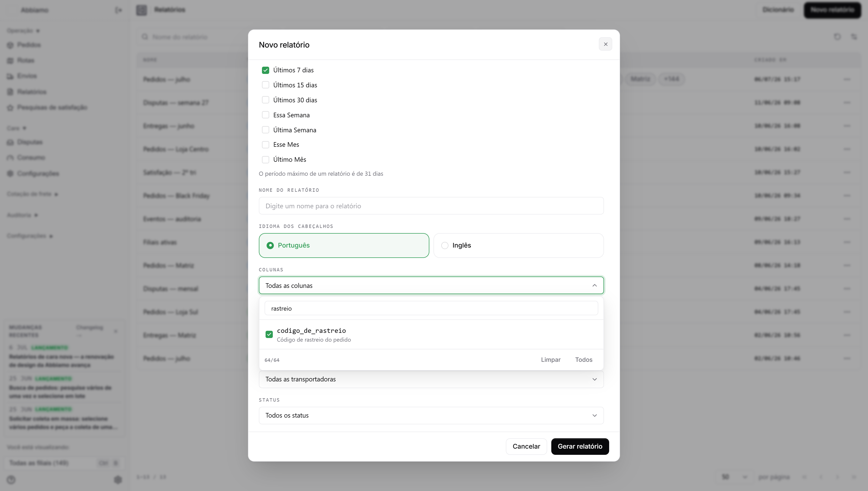Image resolution: width=868 pixels, height=491 pixels.
Task: Select the Português radio option
Action: tap(344, 245)
